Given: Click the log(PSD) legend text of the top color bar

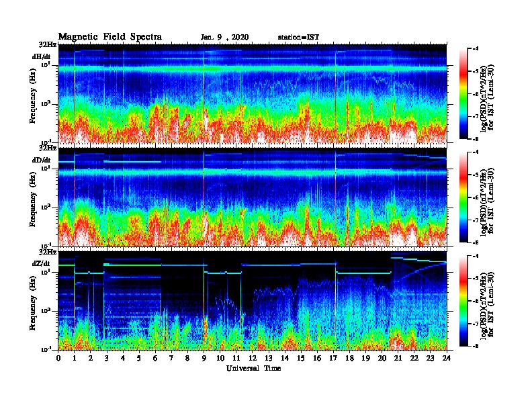Looking at the screenshot, I should click(x=487, y=98).
